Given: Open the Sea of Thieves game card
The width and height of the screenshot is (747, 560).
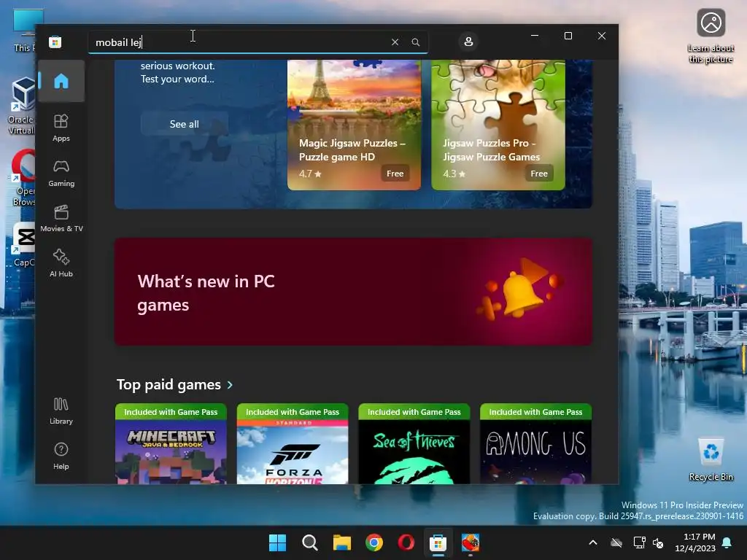Looking at the screenshot, I should (x=414, y=444).
